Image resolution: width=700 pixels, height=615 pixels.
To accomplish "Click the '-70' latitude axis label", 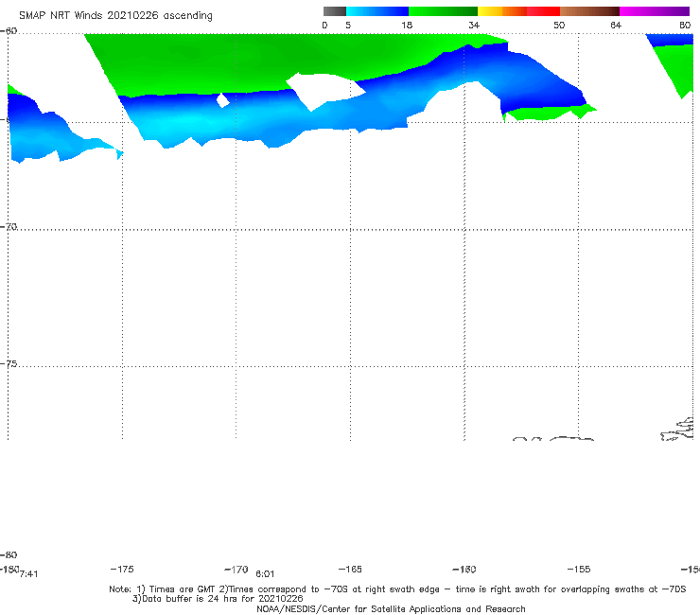I will click(9, 227).
